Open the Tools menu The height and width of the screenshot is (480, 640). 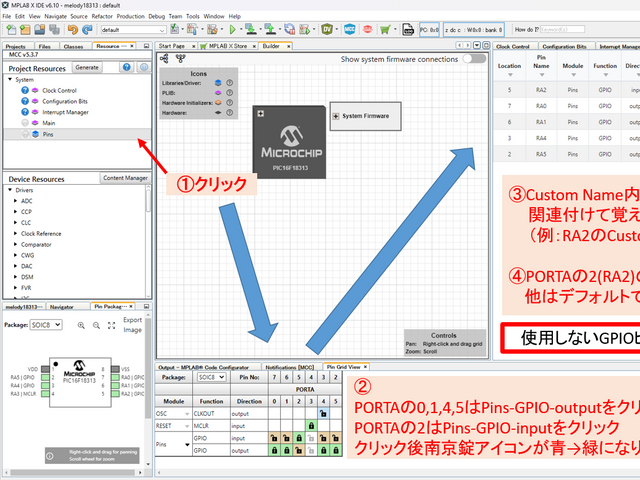[x=193, y=16]
